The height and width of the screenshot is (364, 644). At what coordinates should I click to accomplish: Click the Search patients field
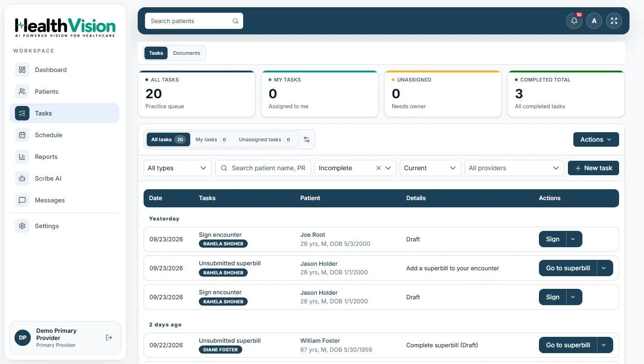point(194,21)
